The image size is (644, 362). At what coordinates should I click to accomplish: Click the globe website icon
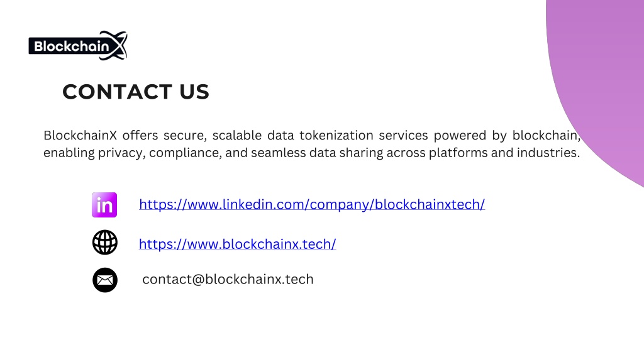click(x=105, y=242)
